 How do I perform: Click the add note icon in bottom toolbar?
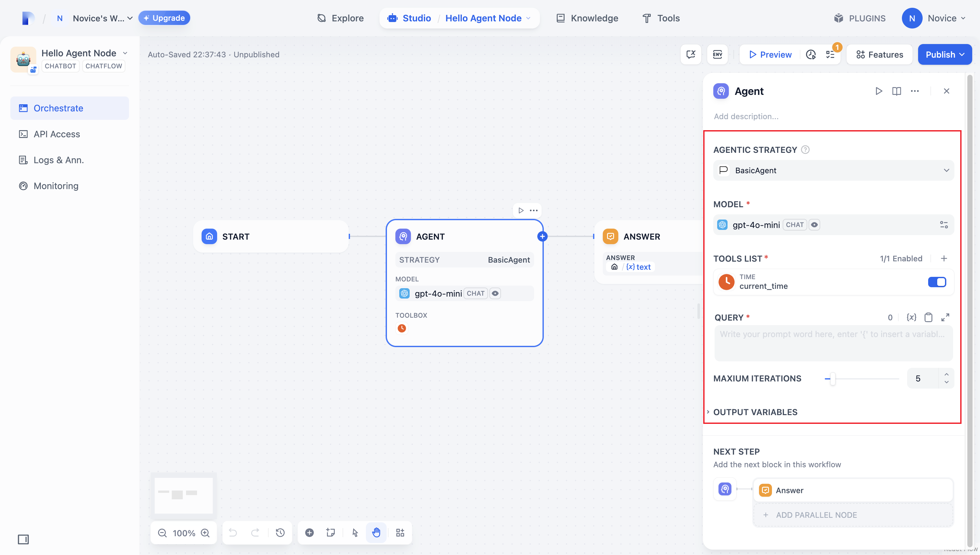(330, 533)
